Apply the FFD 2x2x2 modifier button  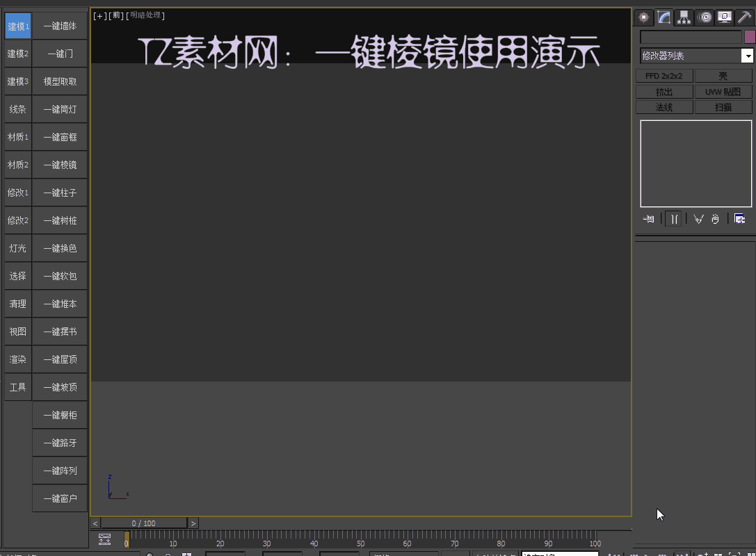664,76
